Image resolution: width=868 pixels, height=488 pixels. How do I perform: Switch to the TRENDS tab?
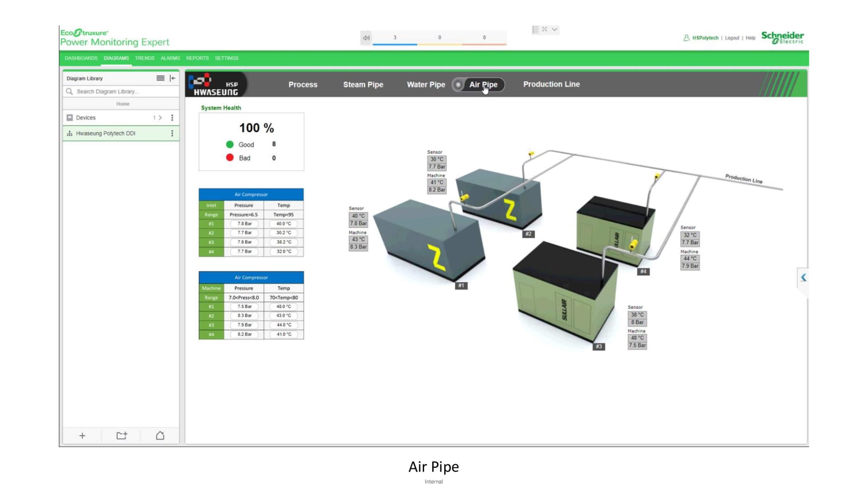tap(144, 58)
